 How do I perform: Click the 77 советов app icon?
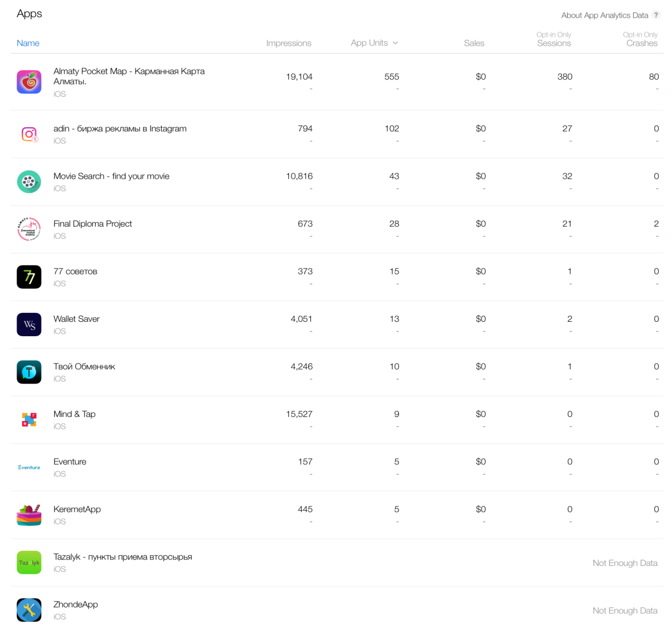pos(29,277)
